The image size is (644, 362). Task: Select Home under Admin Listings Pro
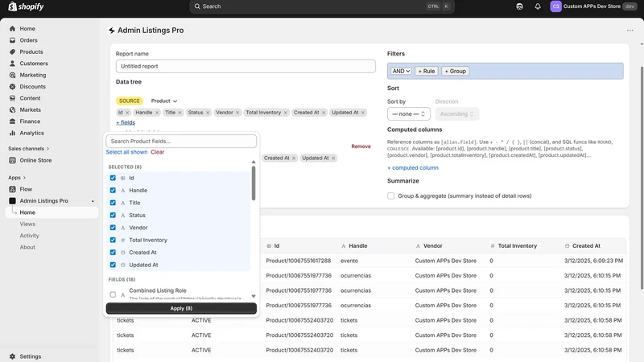click(52, 212)
